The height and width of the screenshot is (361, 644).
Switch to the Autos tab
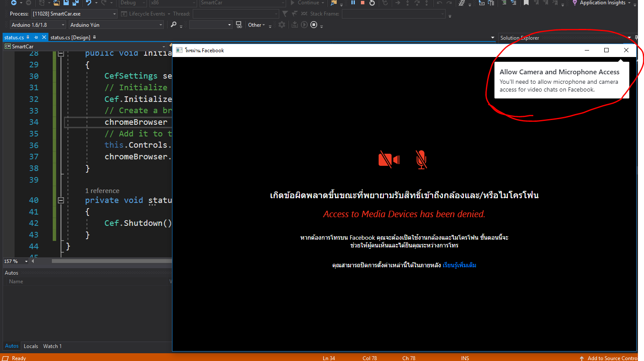pyautogui.click(x=12, y=346)
